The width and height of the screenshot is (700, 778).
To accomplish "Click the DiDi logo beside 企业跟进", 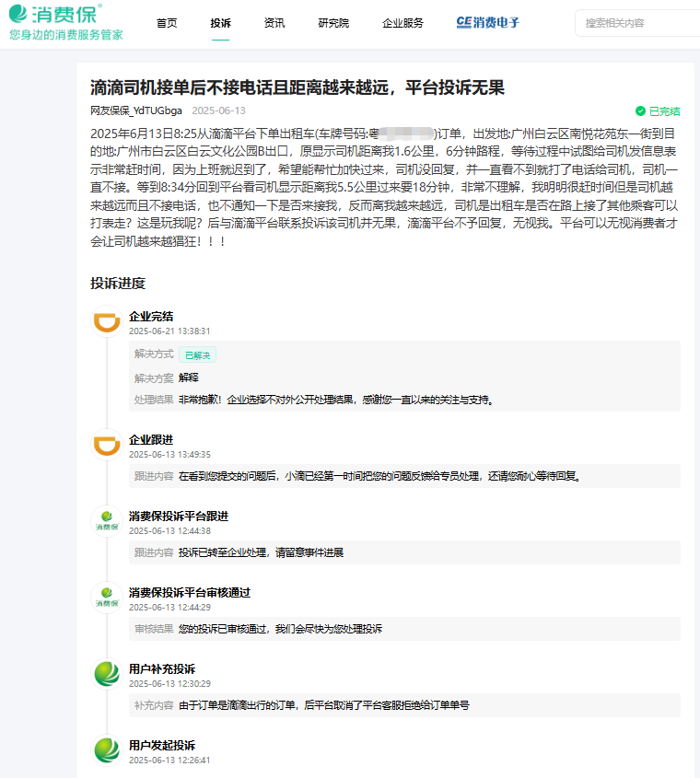I will [x=107, y=445].
